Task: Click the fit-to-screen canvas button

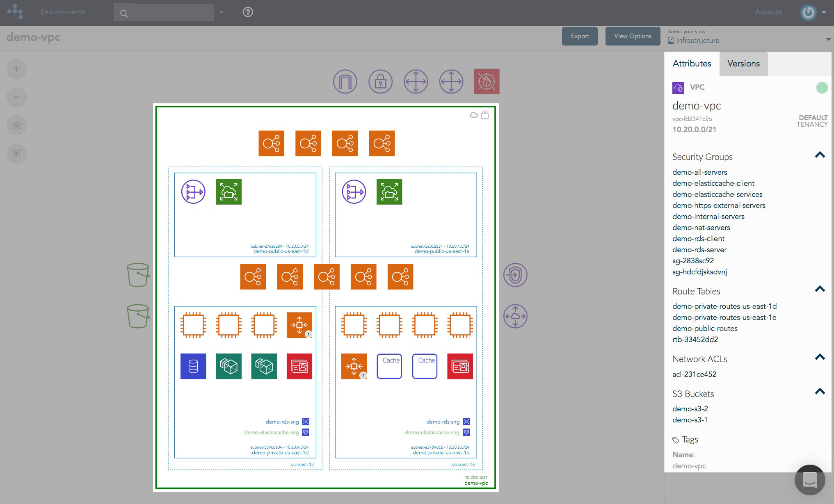Action: click(x=16, y=154)
